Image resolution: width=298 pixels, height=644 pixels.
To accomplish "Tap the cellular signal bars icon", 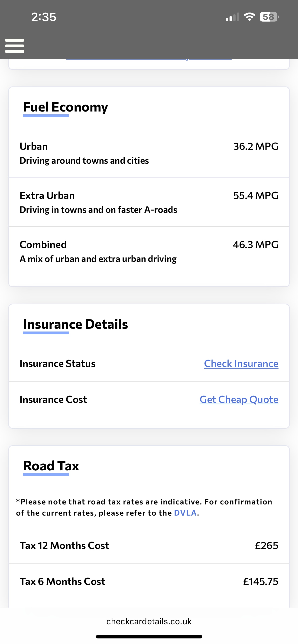I will tap(232, 17).
